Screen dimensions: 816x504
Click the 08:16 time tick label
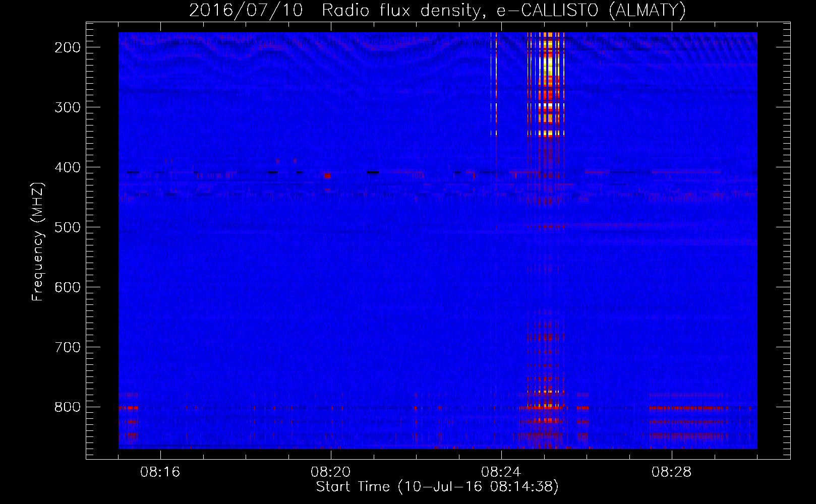[160, 472]
